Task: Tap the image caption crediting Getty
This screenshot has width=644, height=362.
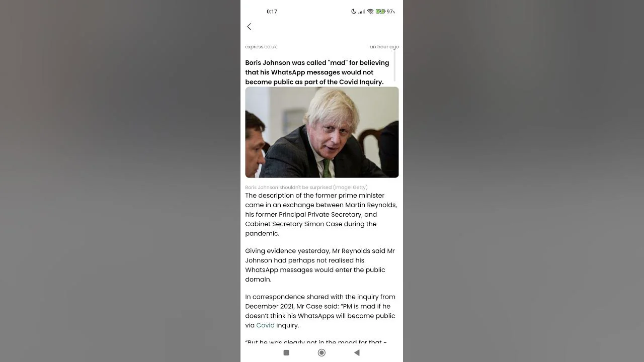Action: pyautogui.click(x=306, y=188)
